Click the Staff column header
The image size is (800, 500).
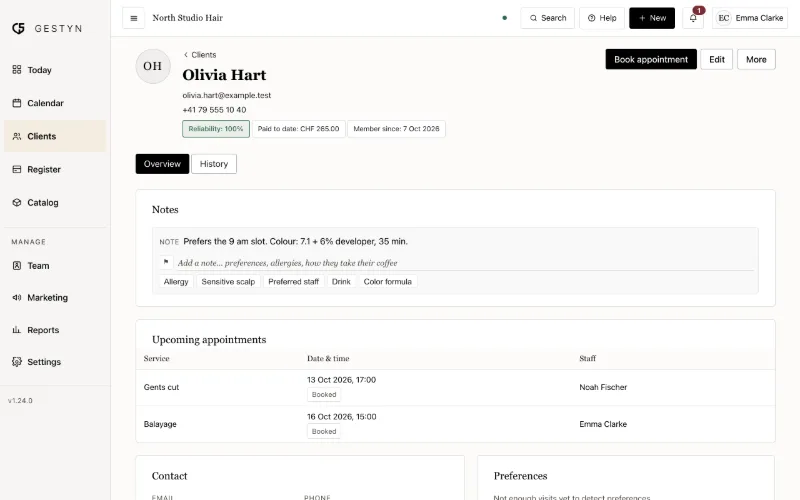click(587, 359)
